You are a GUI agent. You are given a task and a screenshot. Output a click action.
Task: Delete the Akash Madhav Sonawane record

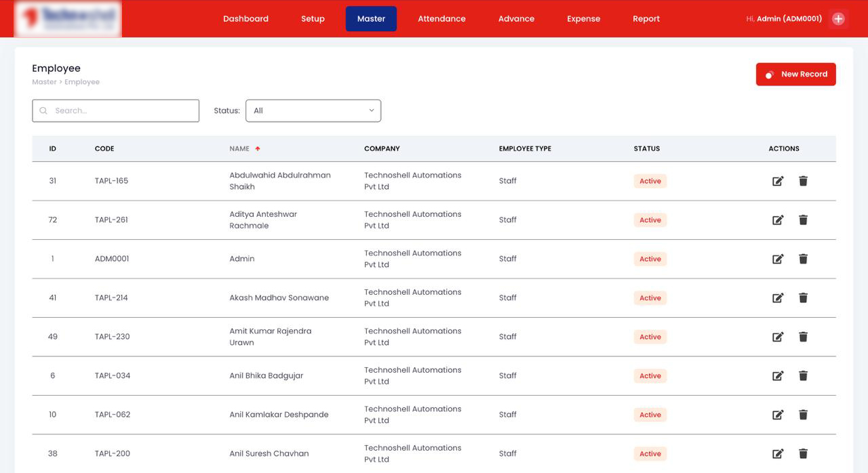coord(803,297)
